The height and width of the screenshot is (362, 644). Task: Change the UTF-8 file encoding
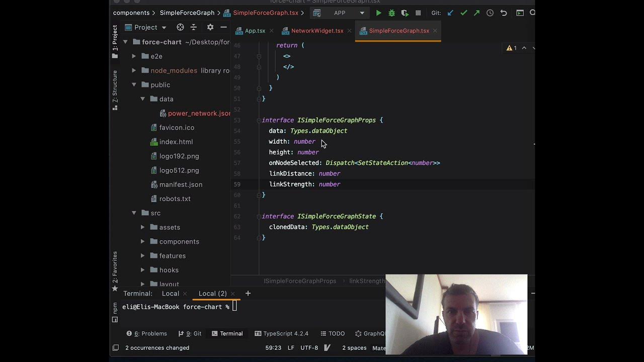click(309, 348)
